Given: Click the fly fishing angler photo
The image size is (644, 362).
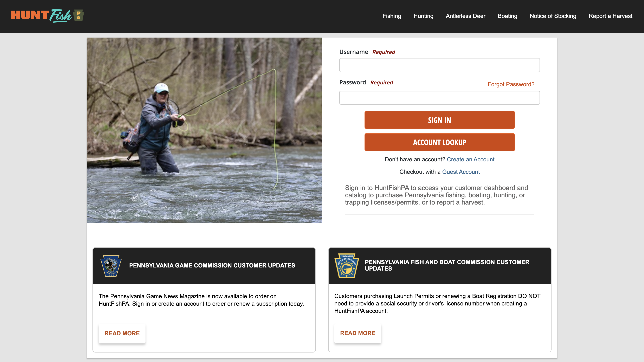Looking at the screenshot, I should click(x=204, y=130).
